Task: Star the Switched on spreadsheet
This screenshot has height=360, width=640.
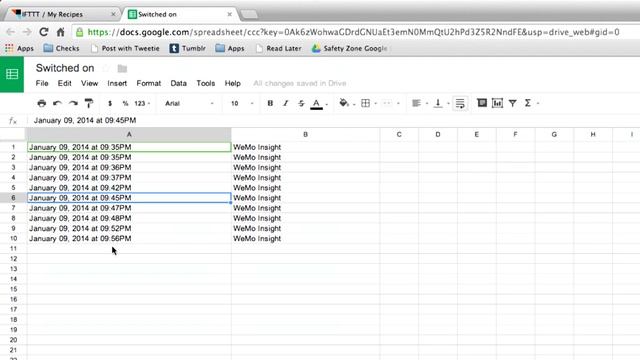Action: [106, 68]
